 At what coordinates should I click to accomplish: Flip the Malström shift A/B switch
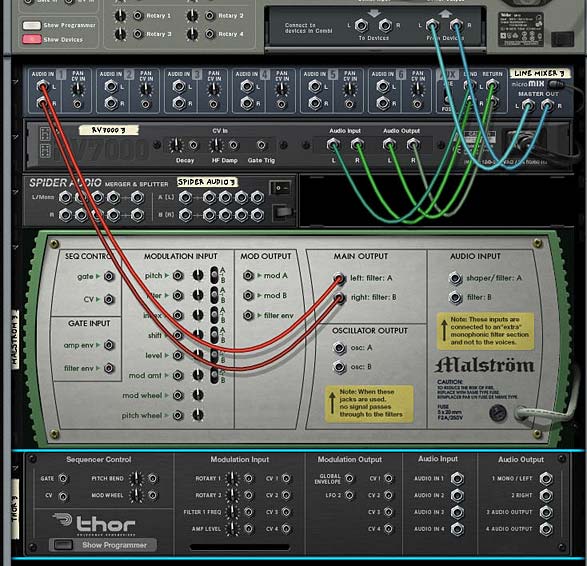(215, 335)
